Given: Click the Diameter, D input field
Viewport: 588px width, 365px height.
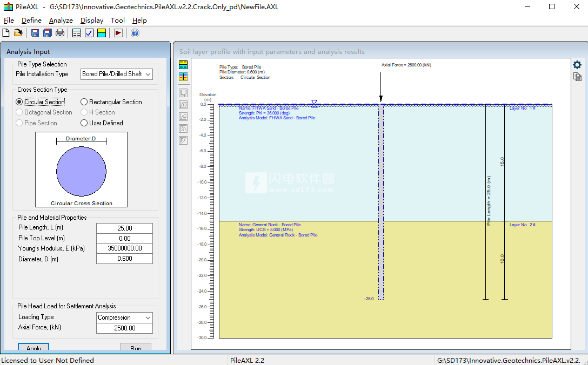Looking at the screenshot, I should point(124,259).
